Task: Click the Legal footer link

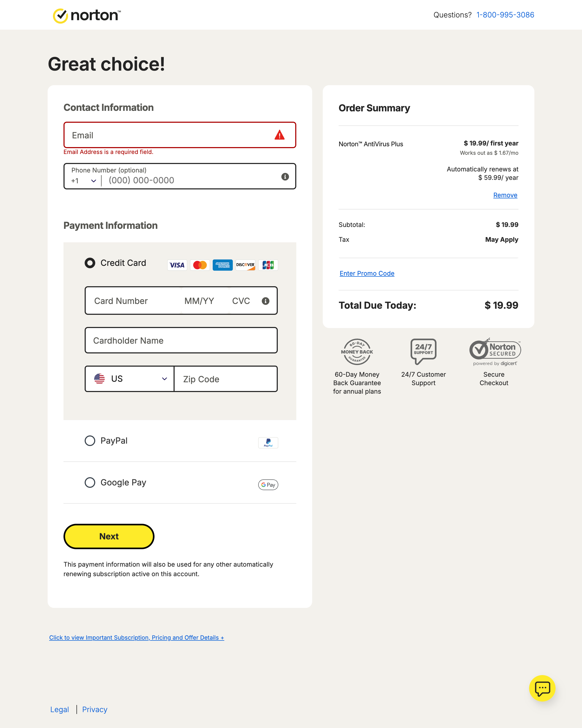Action: 60,709
